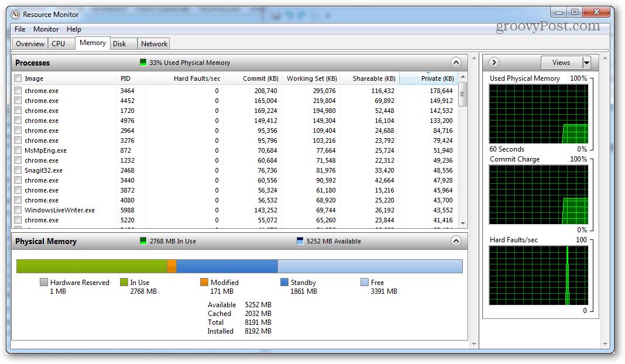Check the chrome.exe PID 4452 checkbox
This screenshot has width=625, height=364.
18,101
